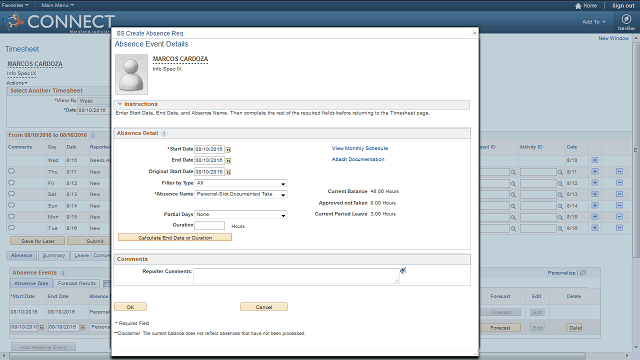
Task: Open the Favorites menu
Action: (x=15, y=5)
